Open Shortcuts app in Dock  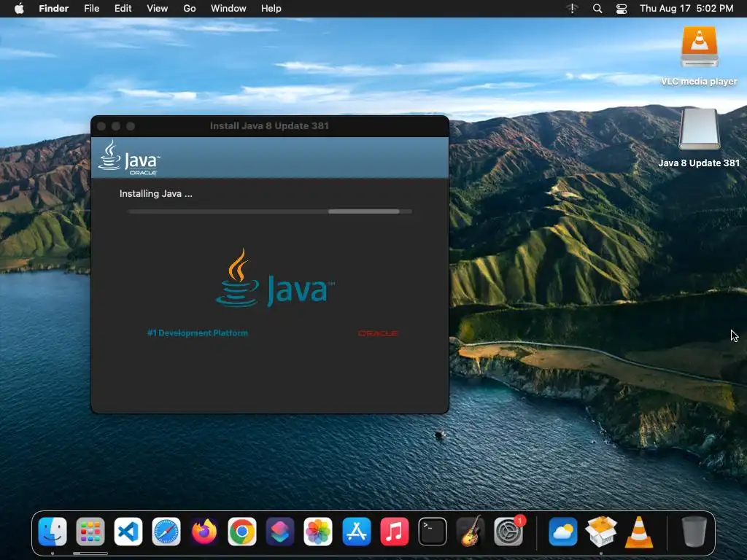(x=280, y=532)
